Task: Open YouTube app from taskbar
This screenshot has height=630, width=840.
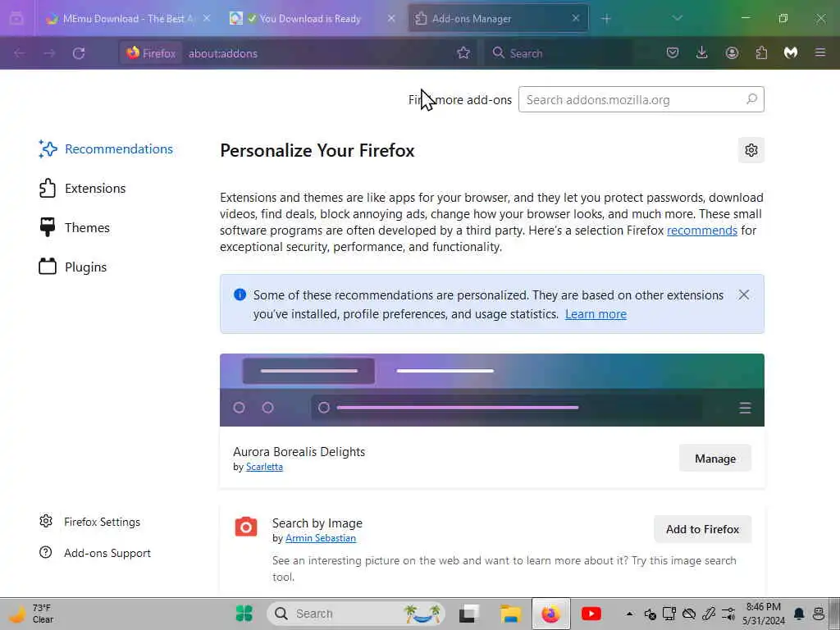Action: (591, 614)
